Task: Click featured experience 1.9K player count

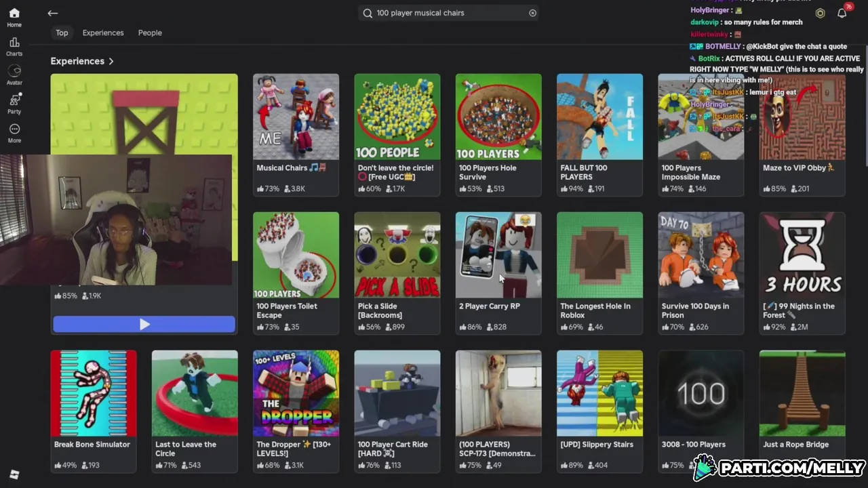Action: pos(92,296)
